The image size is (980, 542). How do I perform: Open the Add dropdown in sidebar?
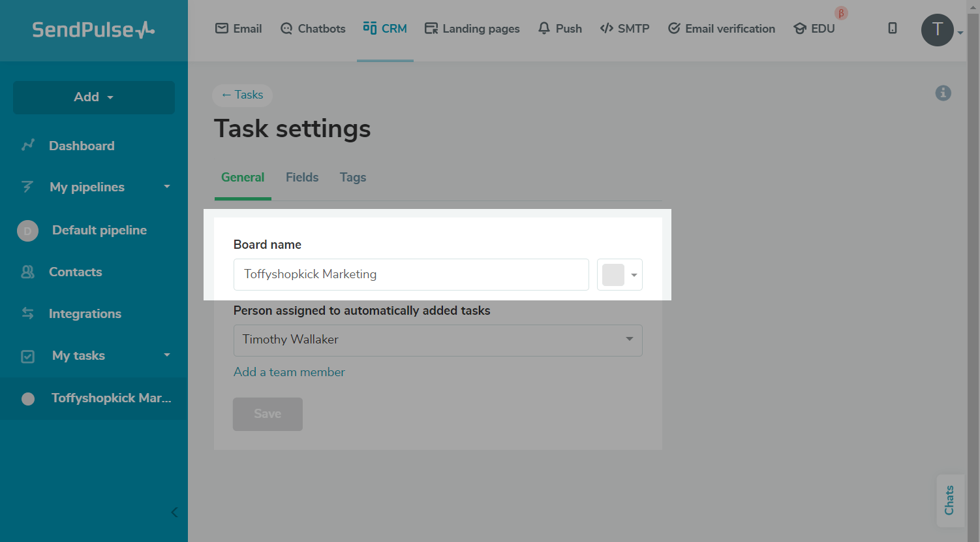[94, 97]
